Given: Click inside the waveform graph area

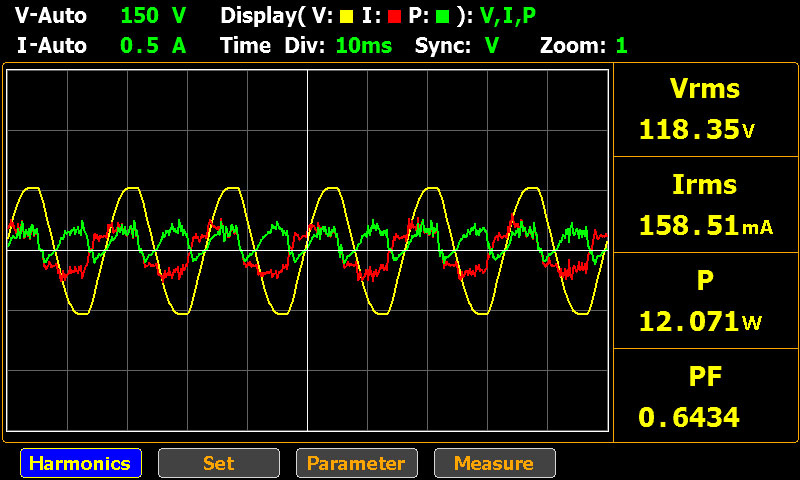Looking at the screenshot, I should pyautogui.click(x=308, y=250).
